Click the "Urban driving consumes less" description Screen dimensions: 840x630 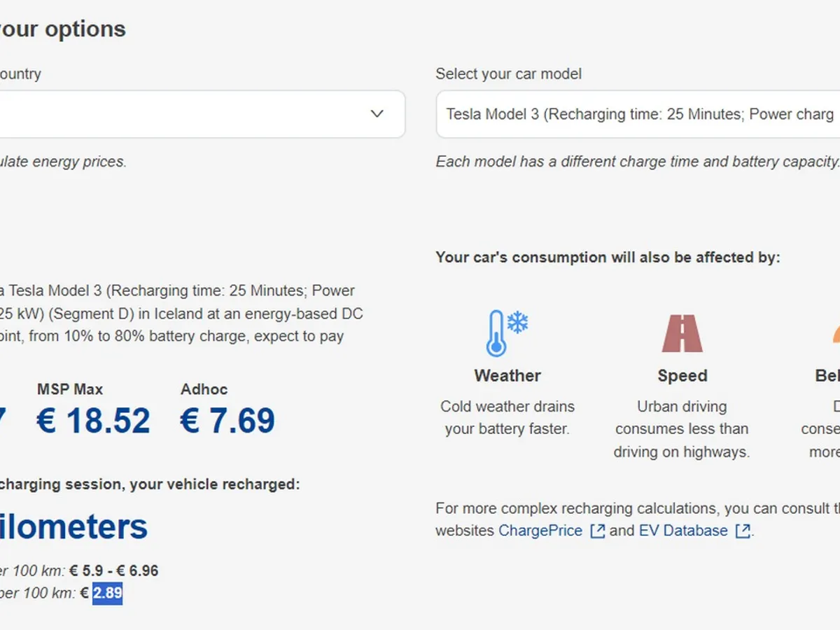pos(682,429)
